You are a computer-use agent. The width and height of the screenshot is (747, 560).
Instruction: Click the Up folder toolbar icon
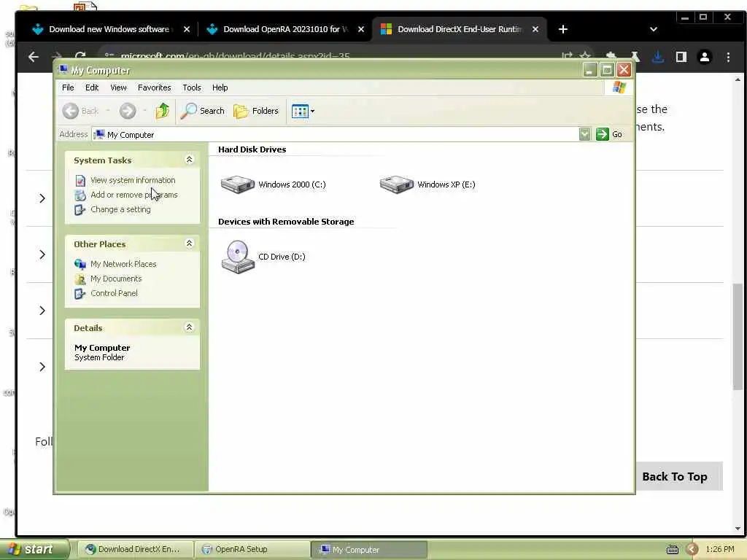[163, 111]
